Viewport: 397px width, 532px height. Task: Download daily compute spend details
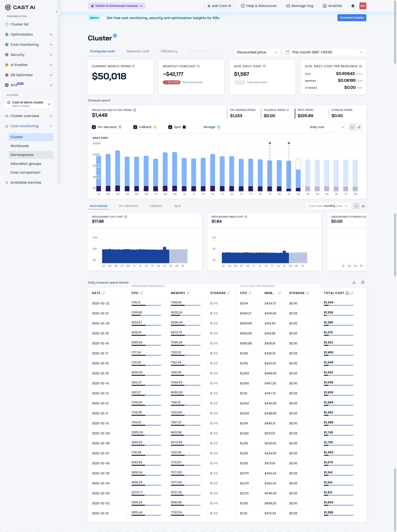(x=354, y=282)
